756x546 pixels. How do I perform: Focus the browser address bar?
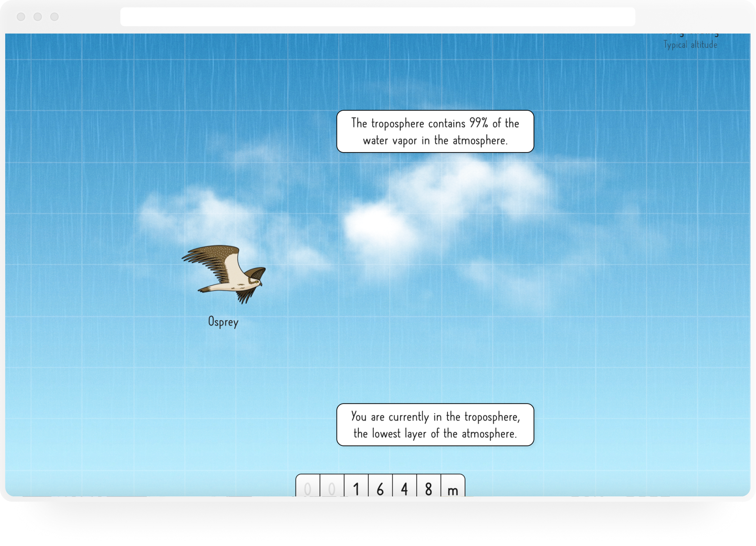pyautogui.click(x=377, y=17)
